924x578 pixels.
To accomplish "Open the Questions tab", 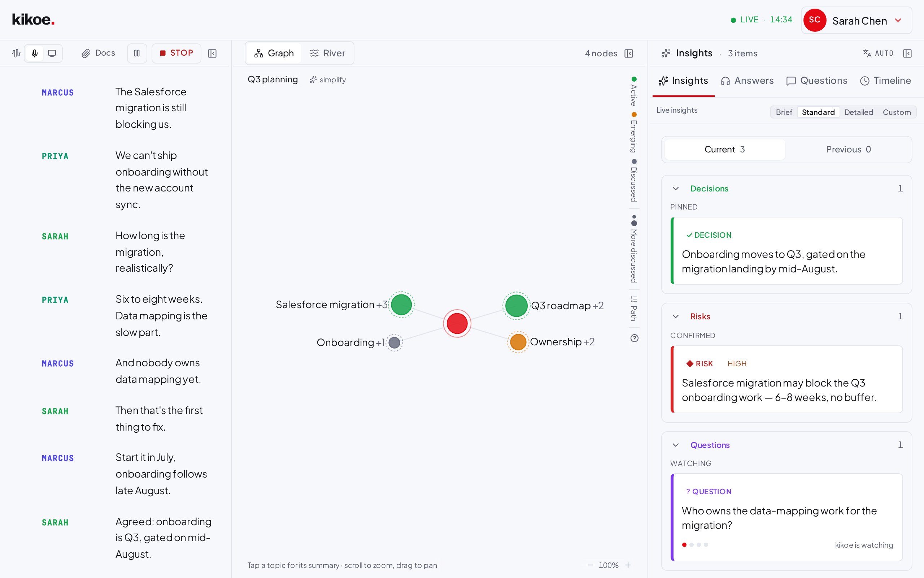I will tap(817, 81).
